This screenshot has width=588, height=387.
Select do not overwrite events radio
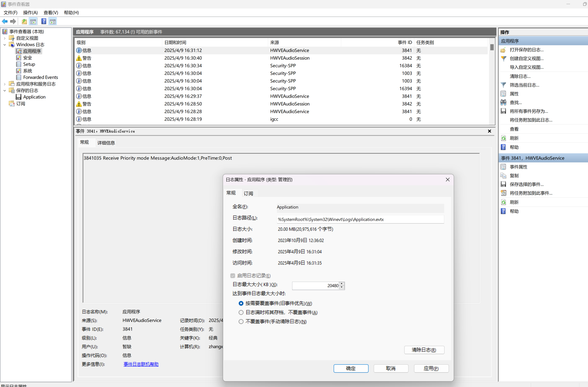pyautogui.click(x=241, y=322)
